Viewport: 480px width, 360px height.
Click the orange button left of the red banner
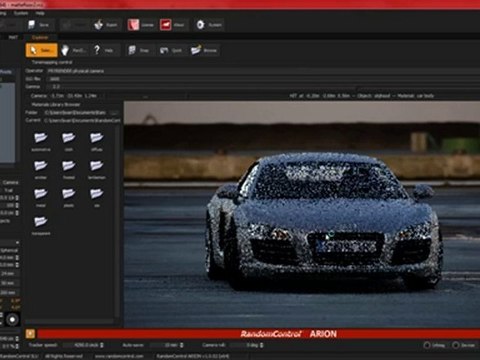(x=30, y=333)
